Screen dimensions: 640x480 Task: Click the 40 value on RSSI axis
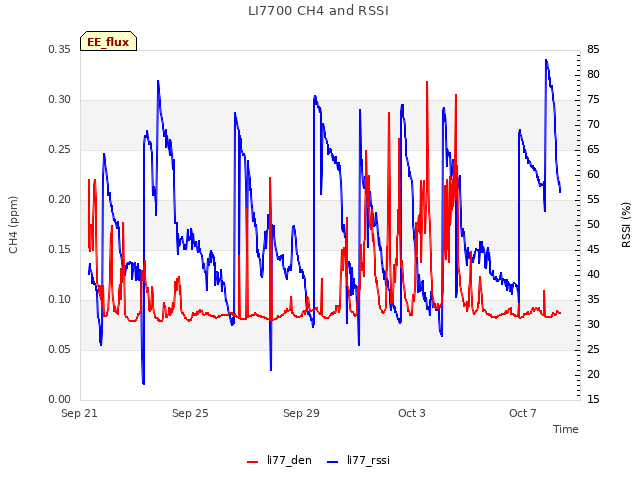click(x=593, y=274)
